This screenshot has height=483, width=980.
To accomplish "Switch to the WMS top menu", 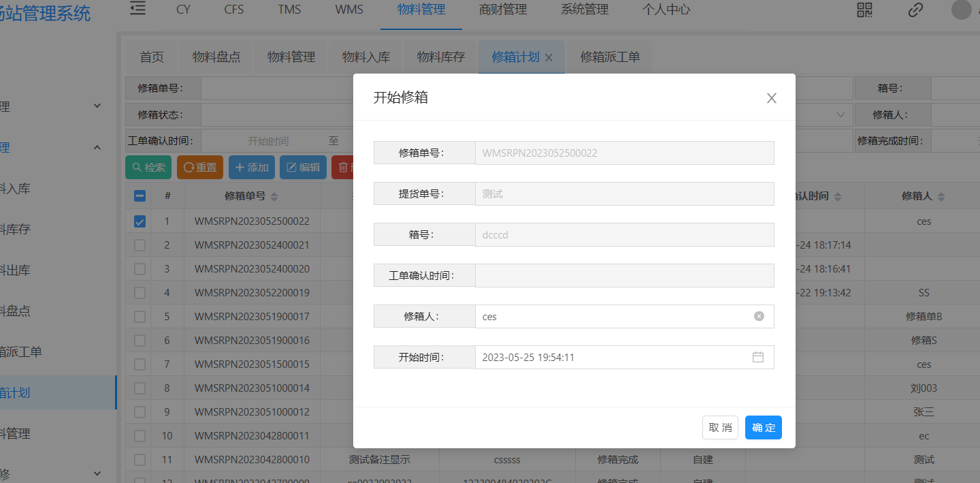I will [x=349, y=10].
